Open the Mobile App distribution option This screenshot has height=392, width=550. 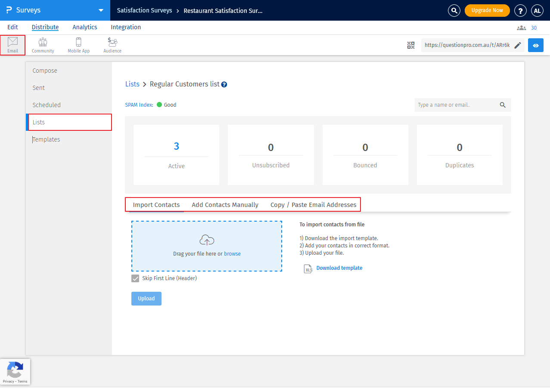[78, 45]
